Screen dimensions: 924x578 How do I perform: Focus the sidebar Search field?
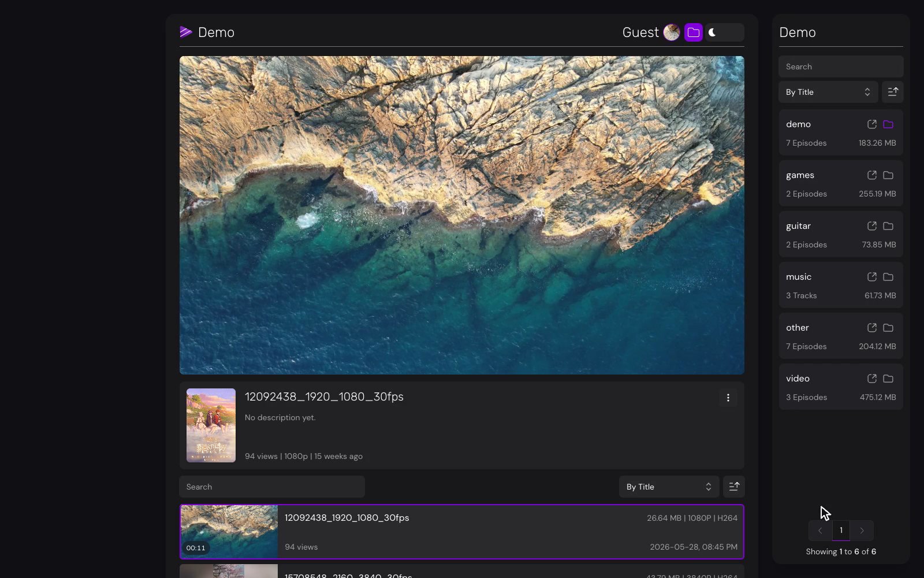(841, 66)
